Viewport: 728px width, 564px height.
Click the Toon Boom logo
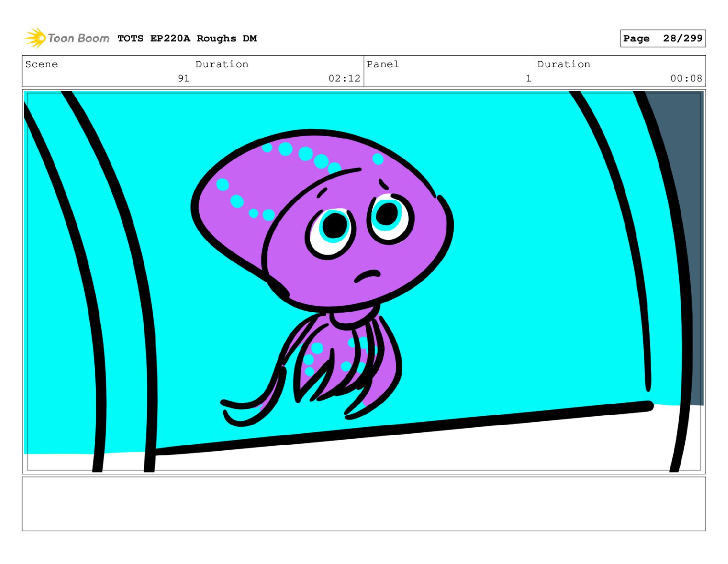67,38
